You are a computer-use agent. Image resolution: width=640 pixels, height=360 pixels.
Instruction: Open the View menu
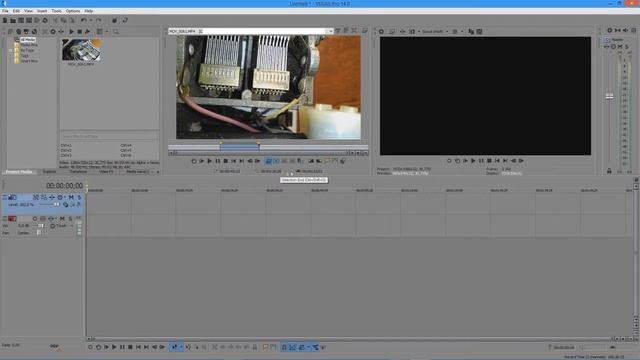28,11
